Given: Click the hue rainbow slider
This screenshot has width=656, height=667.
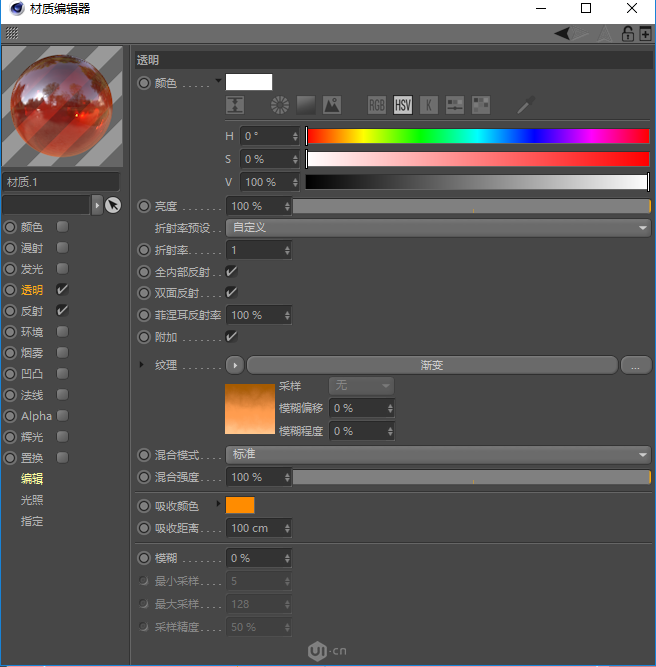Looking at the screenshot, I should pos(477,136).
